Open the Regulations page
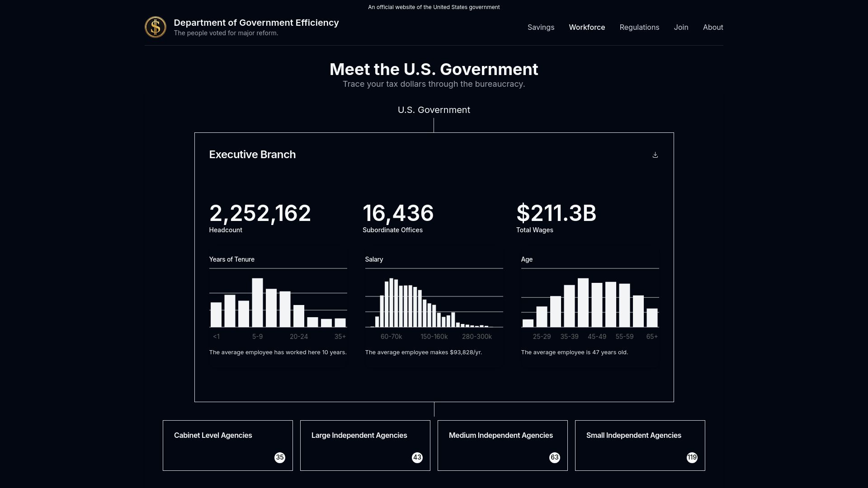868x488 pixels. coord(639,27)
